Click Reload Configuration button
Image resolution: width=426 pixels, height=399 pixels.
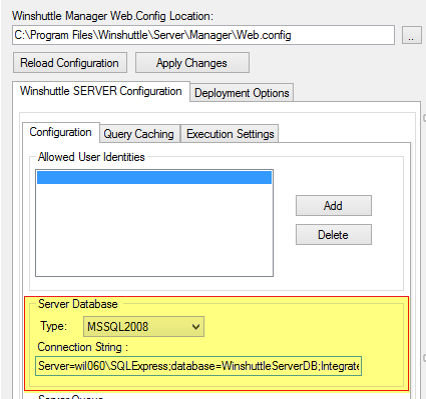click(x=70, y=63)
